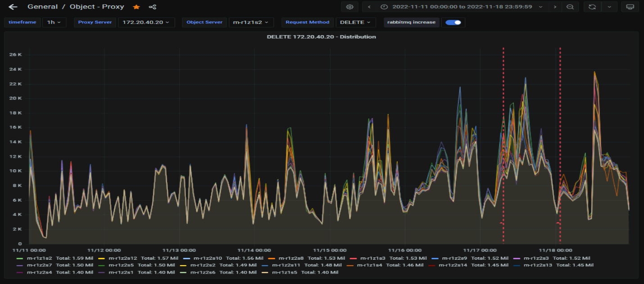644x284 pixels.
Task: Open the share dashboard icon
Action: click(153, 7)
